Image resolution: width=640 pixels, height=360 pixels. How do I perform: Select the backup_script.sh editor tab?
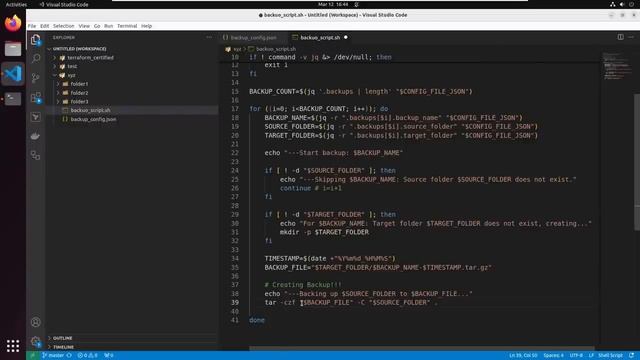320,38
